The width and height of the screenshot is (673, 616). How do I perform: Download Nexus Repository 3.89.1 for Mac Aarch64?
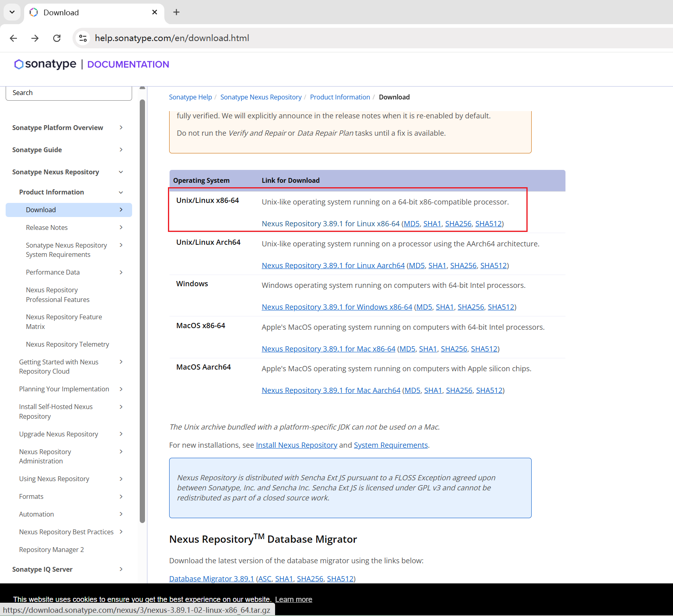coord(331,391)
